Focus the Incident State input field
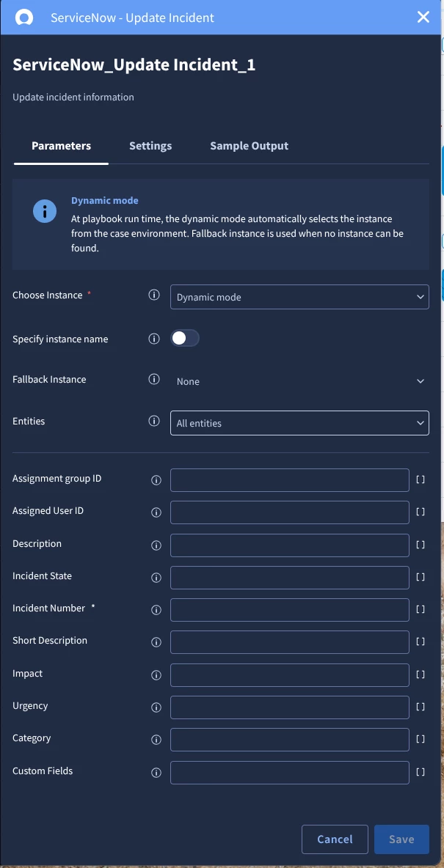Image resolution: width=444 pixels, height=868 pixels. (x=289, y=578)
